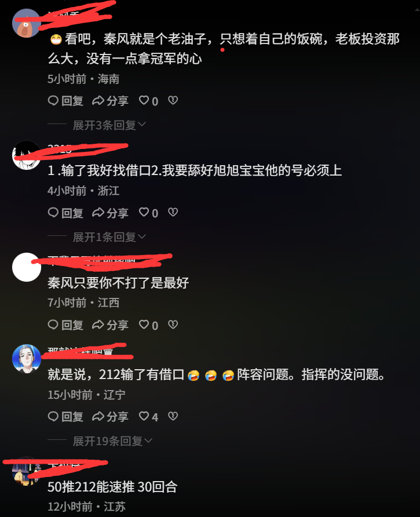The width and height of the screenshot is (420, 517).
Task: Expand 展开1条回复 reply
Action: coord(109,237)
